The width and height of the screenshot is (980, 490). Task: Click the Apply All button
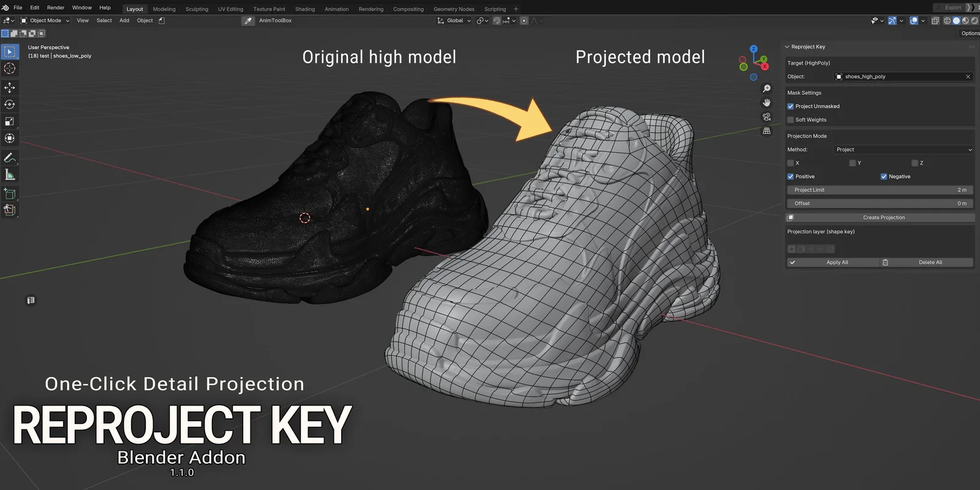coord(833,262)
